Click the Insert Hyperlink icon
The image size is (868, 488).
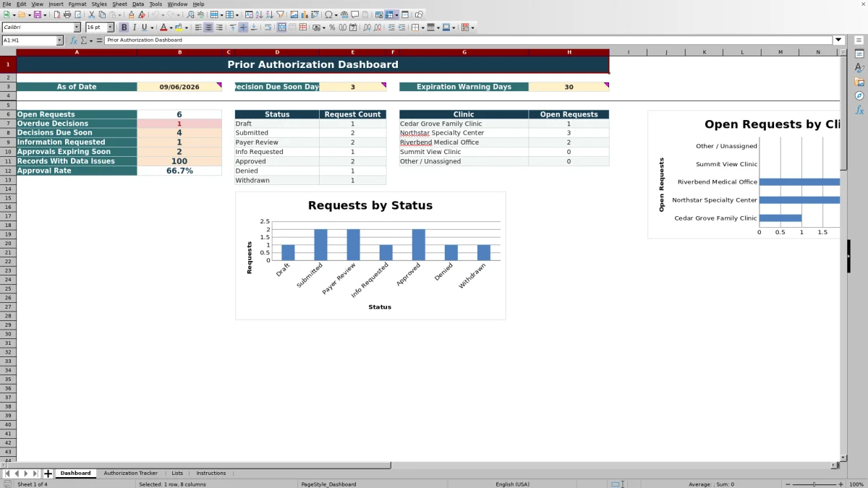coord(344,14)
